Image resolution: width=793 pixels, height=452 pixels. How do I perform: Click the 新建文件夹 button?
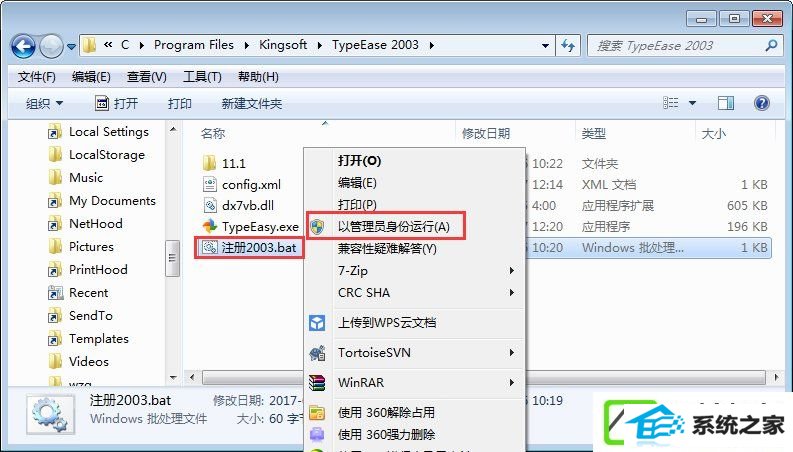pos(251,104)
